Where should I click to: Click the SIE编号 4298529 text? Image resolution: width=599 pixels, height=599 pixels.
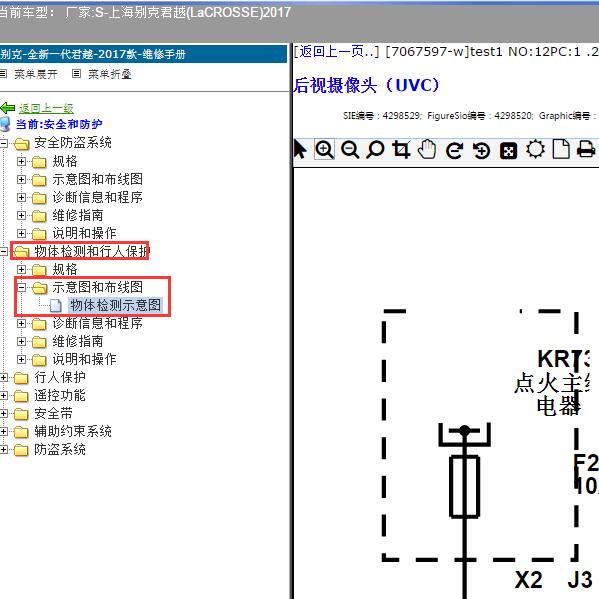click(382, 116)
